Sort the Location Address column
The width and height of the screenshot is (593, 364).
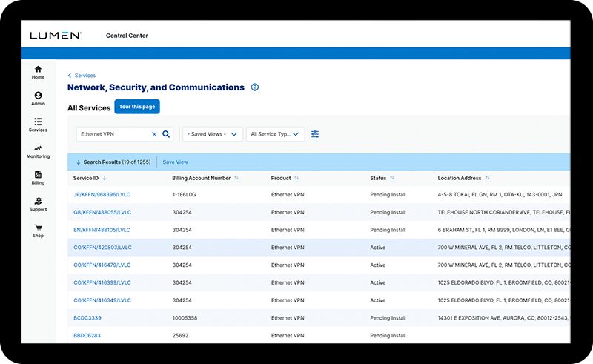coord(487,178)
